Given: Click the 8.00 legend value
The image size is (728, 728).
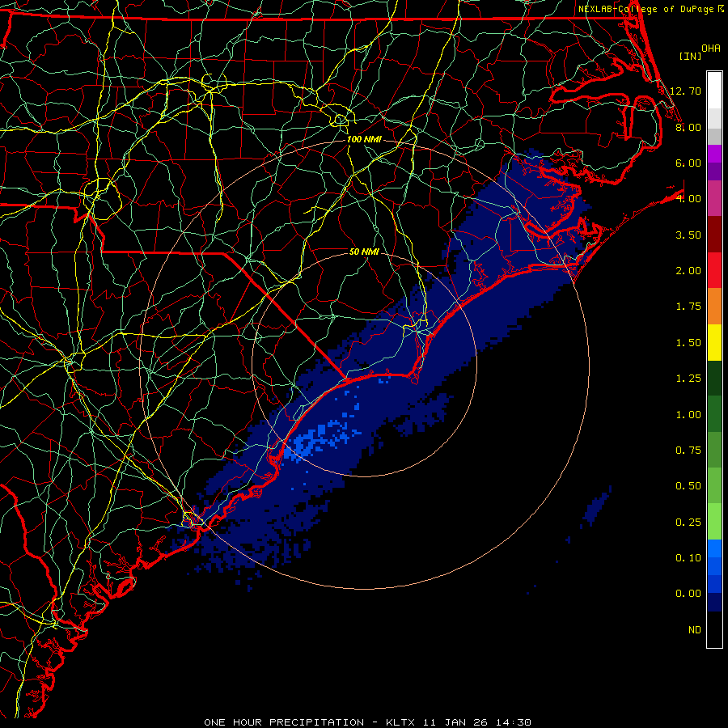Looking at the screenshot, I should [x=688, y=127].
